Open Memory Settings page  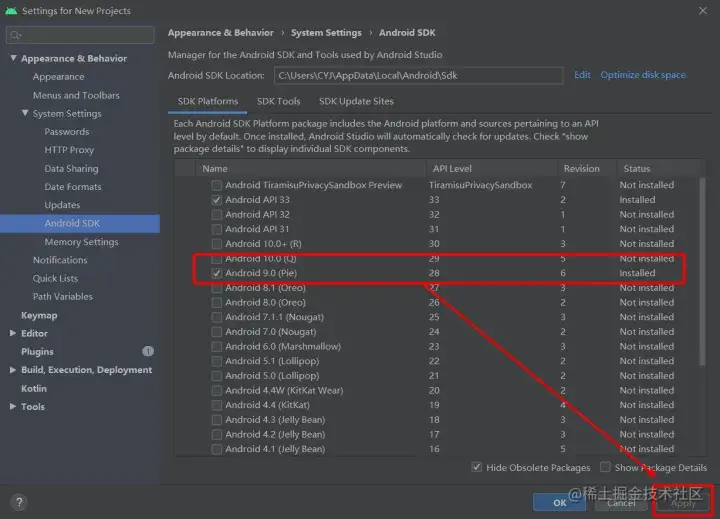tap(81, 242)
